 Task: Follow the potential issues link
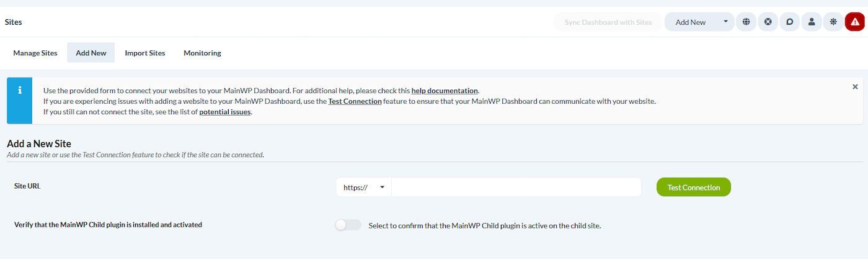[225, 112]
